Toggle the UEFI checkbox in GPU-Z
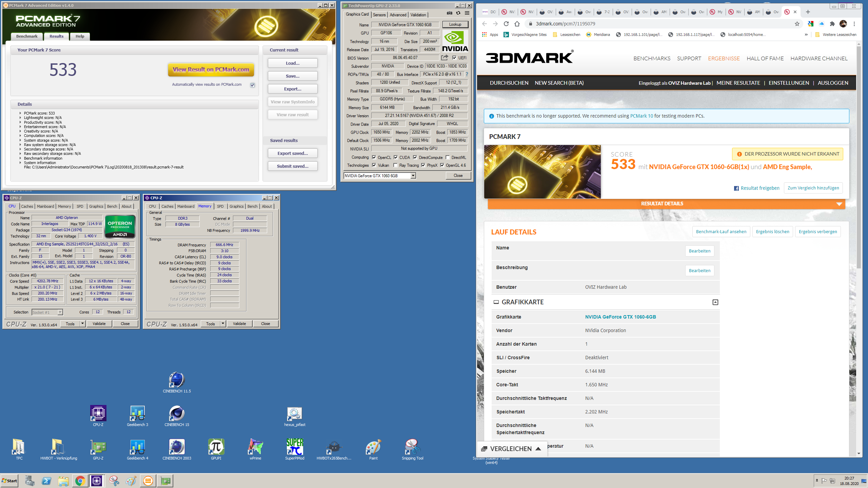This screenshot has height=488, width=868. click(454, 58)
